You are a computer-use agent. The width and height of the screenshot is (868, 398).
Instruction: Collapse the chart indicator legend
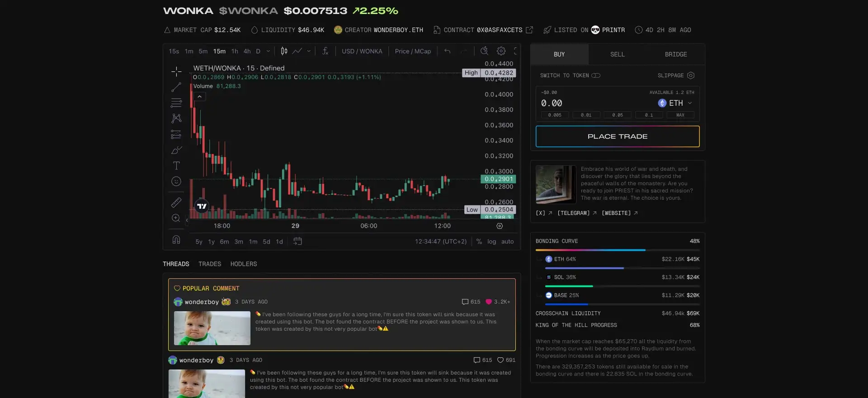point(199,96)
